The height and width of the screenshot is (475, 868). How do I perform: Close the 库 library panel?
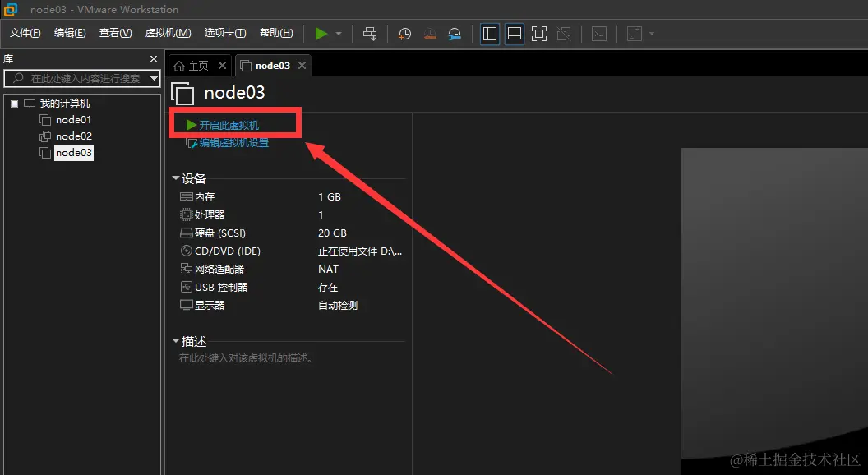tap(154, 58)
